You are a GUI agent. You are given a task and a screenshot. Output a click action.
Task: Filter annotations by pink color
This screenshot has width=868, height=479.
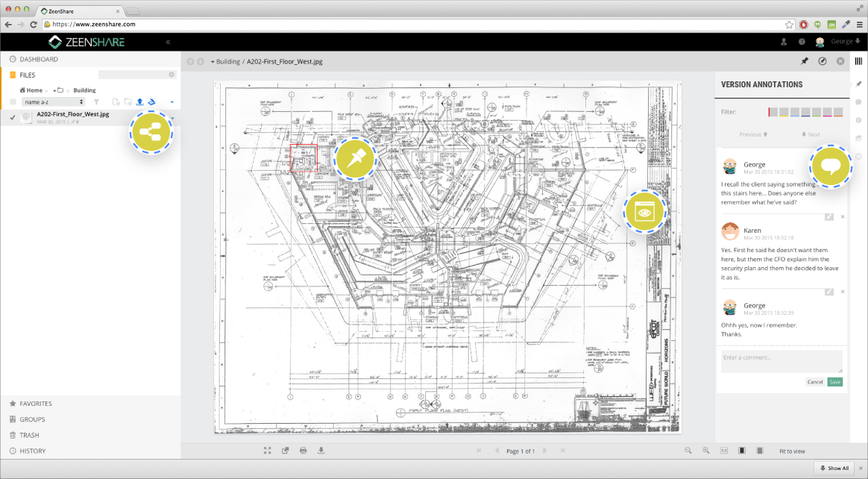[827, 112]
